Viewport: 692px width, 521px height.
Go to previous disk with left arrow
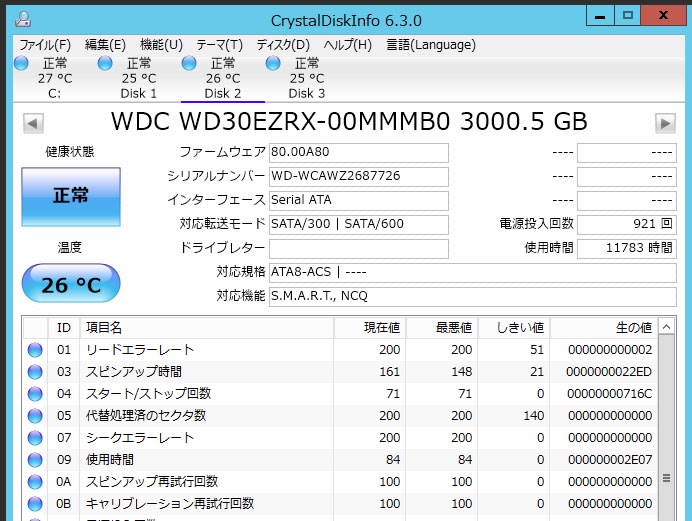click(33, 123)
